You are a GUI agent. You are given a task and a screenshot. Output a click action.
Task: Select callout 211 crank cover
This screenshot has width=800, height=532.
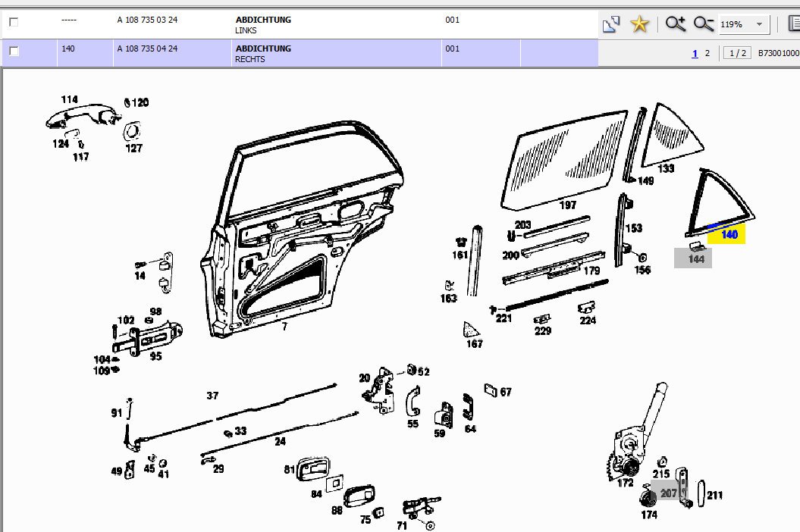tap(715, 495)
